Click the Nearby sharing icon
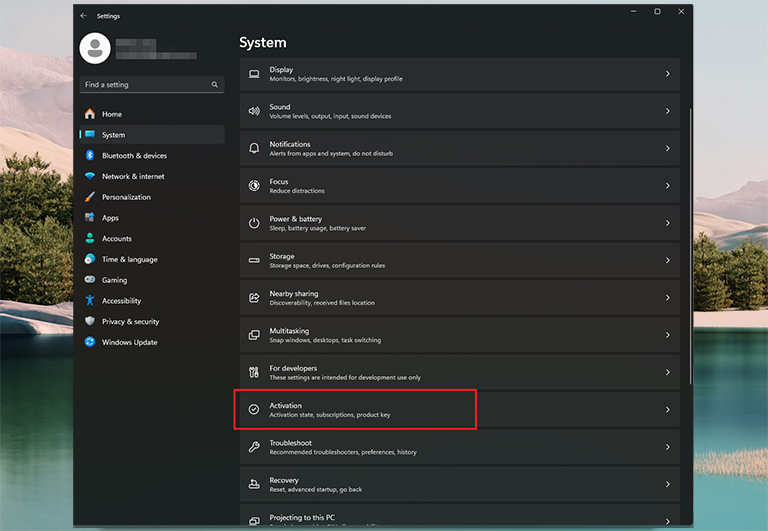The height and width of the screenshot is (531, 768). pos(254,298)
